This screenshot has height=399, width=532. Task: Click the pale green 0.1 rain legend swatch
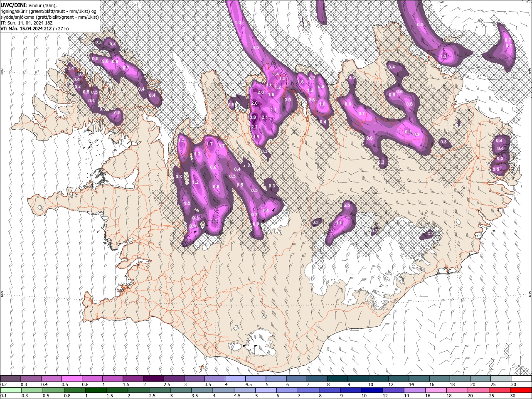point(11,390)
